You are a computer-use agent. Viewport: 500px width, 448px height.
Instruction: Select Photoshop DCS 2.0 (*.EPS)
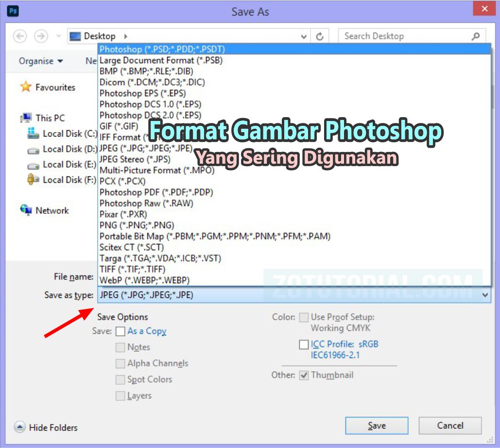pyautogui.click(x=294, y=115)
